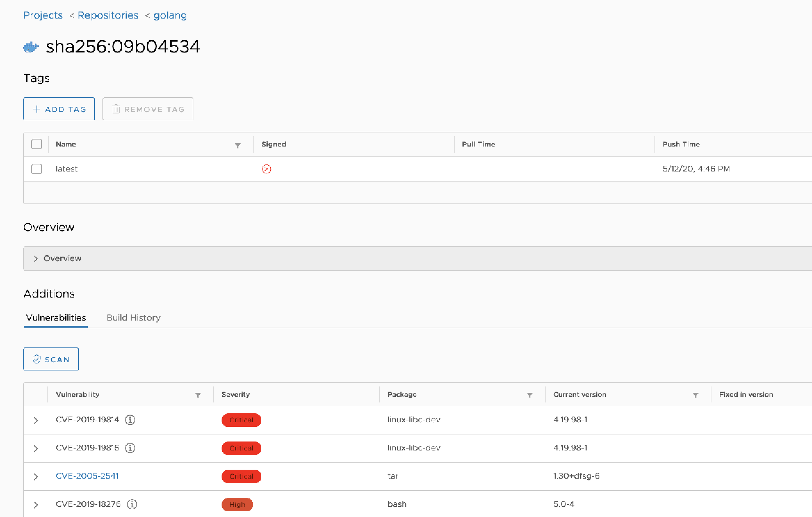Expand the CVE-2005-2541 row details
812x517 pixels.
[36, 477]
